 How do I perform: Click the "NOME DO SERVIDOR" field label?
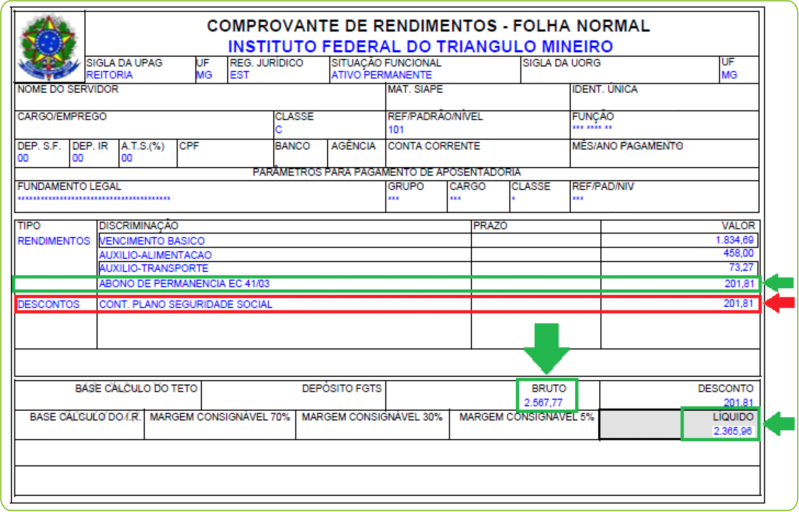pos(68,89)
